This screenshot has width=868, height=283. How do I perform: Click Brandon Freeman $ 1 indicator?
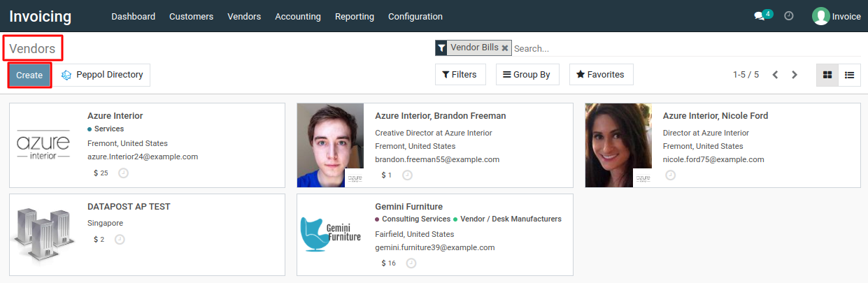387,175
